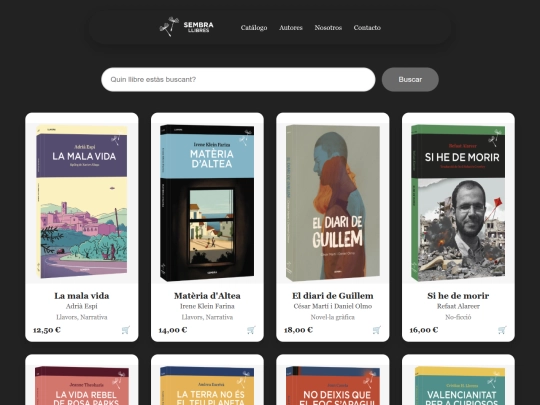This screenshot has width=540, height=405.
Task: Add Si he de morir to cart
Action: coord(502,330)
